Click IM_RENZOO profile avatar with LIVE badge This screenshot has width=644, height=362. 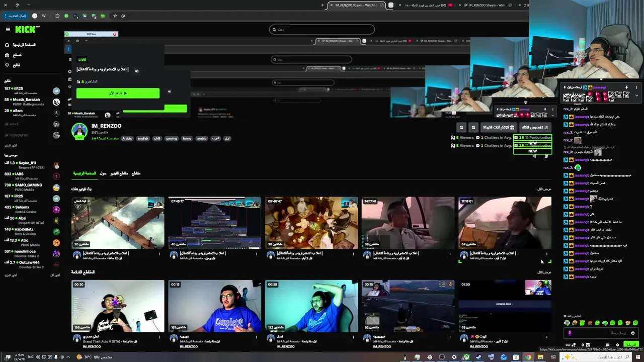click(x=79, y=131)
